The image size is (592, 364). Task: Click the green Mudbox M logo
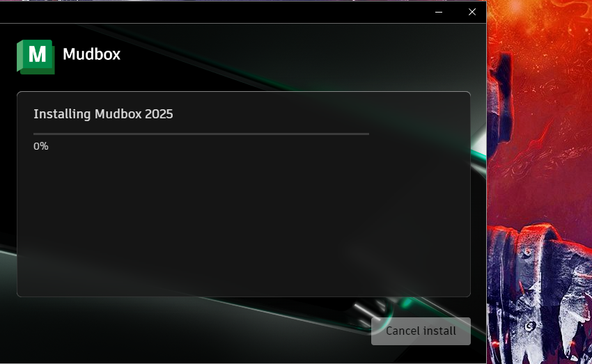(x=36, y=56)
